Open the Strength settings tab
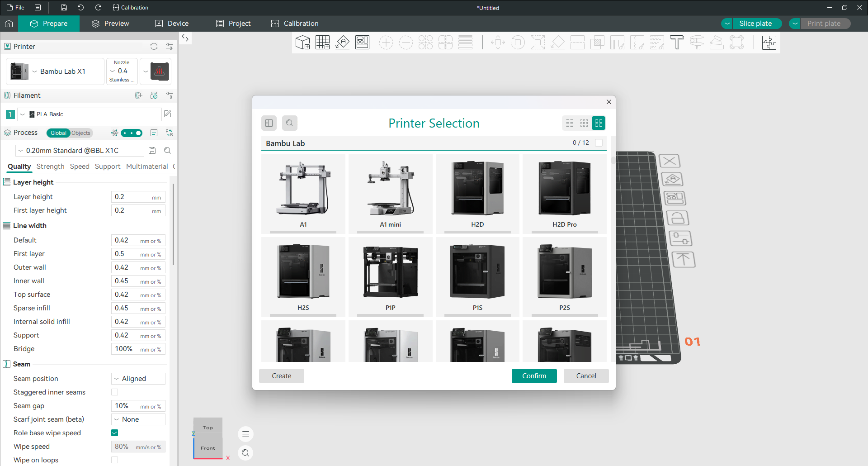 tap(51, 166)
